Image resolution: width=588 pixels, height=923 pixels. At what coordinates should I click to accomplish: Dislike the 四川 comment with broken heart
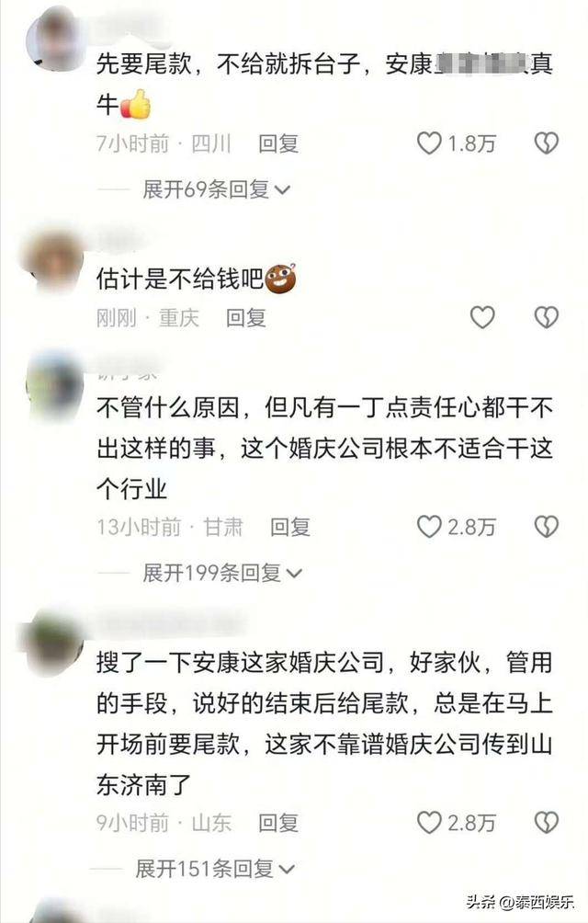547,143
